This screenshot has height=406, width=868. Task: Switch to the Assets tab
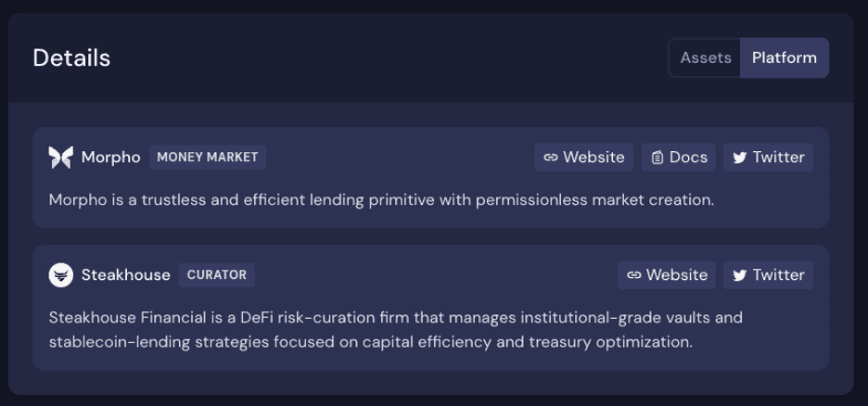(x=706, y=57)
